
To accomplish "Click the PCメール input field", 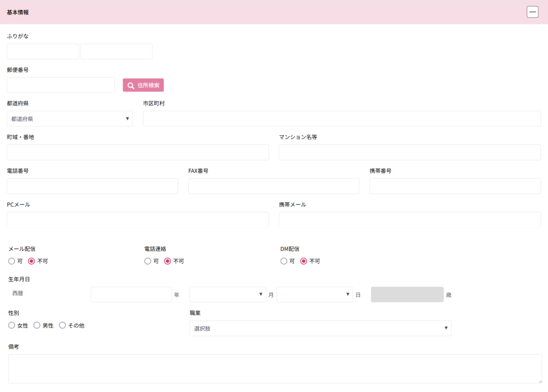I will pyautogui.click(x=138, y=220).
